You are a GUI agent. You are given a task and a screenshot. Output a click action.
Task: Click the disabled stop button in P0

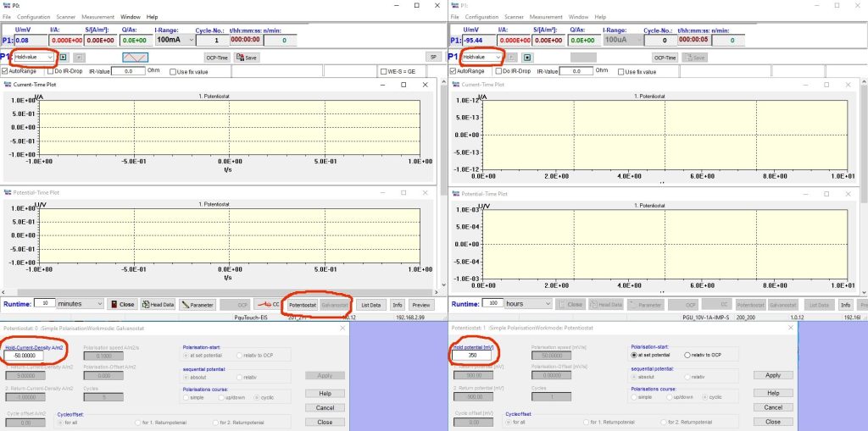[x=79, y=57]
